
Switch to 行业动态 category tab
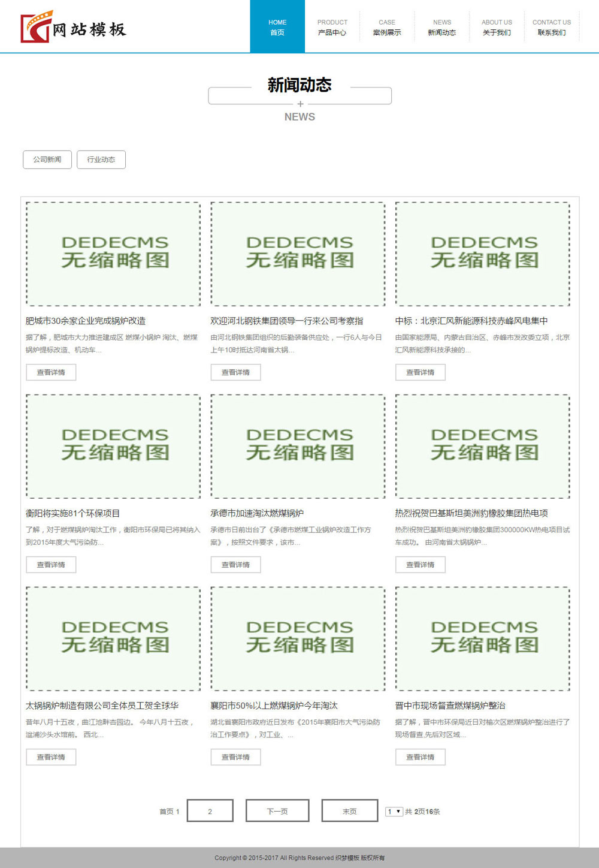click(101, 159)
